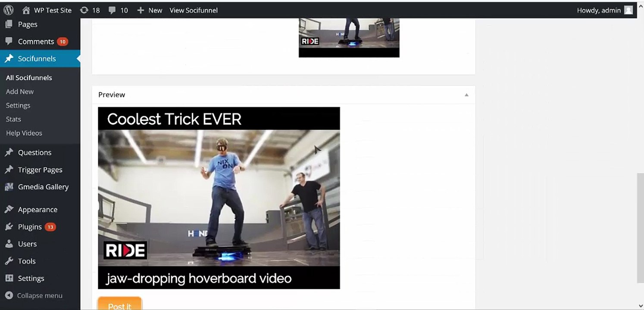
Task: Click the Appearance paintbrush icon
Action: click(9, 210)
